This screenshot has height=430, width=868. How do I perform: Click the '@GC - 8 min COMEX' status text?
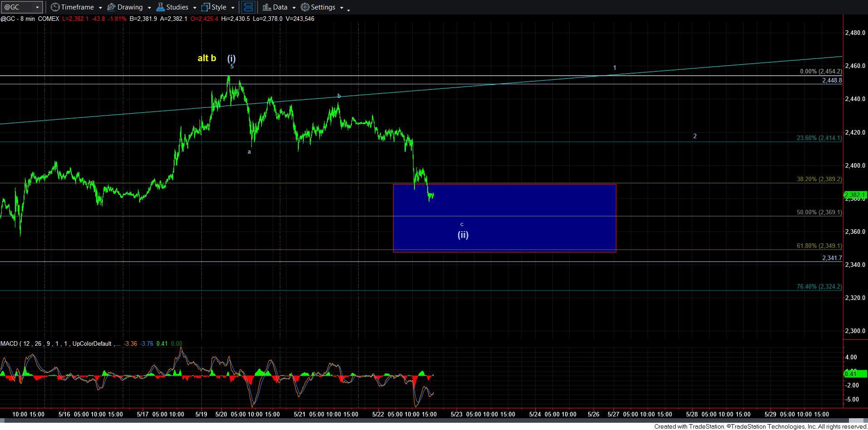pyautogui.click(x=30, y=19)
